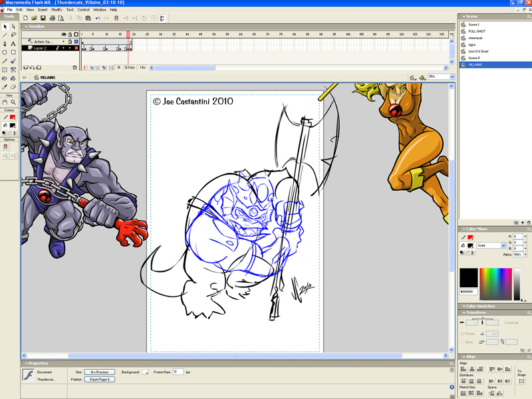Image resolution: width=532 pixels, height=399 pixels.
Task: Select the Rectangle tool
Action: coord(13,53)
